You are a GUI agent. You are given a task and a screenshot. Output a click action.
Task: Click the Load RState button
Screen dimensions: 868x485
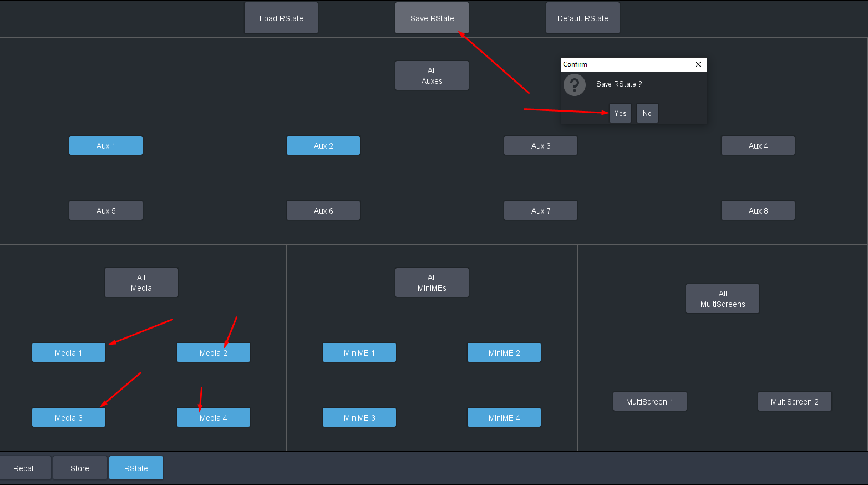(x=281, y=18)
